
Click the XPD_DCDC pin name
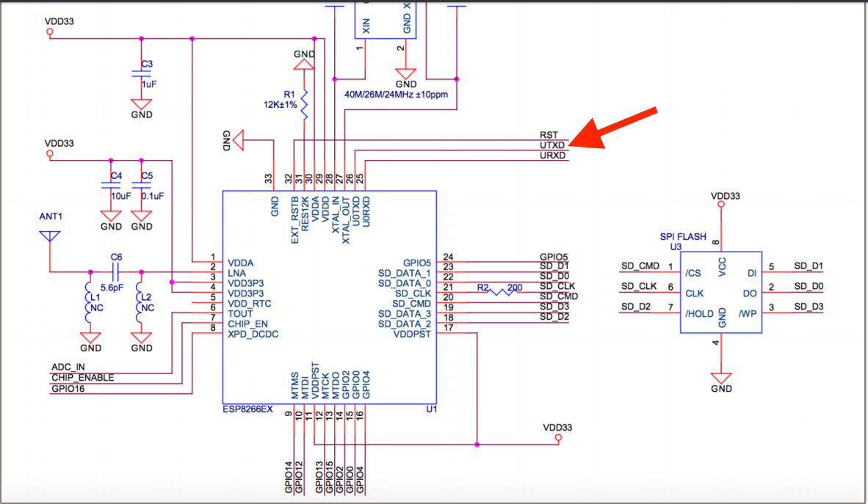253,334
